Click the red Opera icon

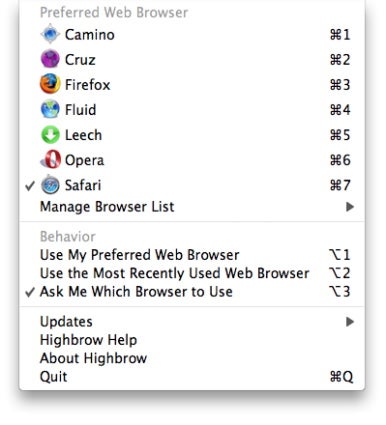tap(50, 159)
